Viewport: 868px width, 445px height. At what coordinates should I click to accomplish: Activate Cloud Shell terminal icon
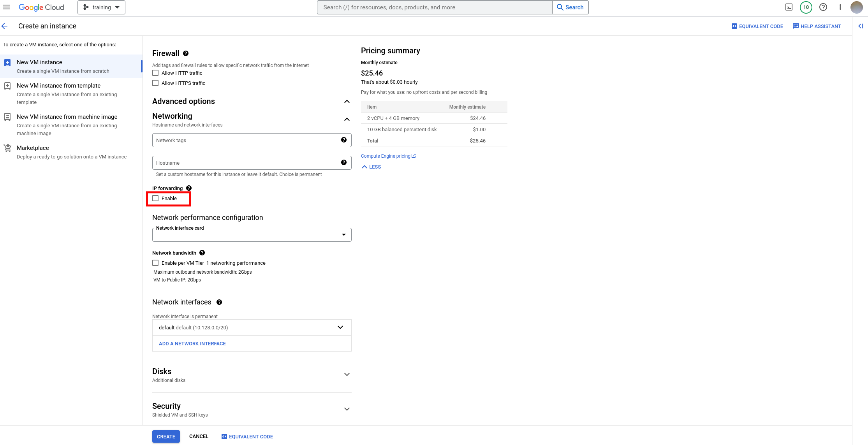point(789,7)
